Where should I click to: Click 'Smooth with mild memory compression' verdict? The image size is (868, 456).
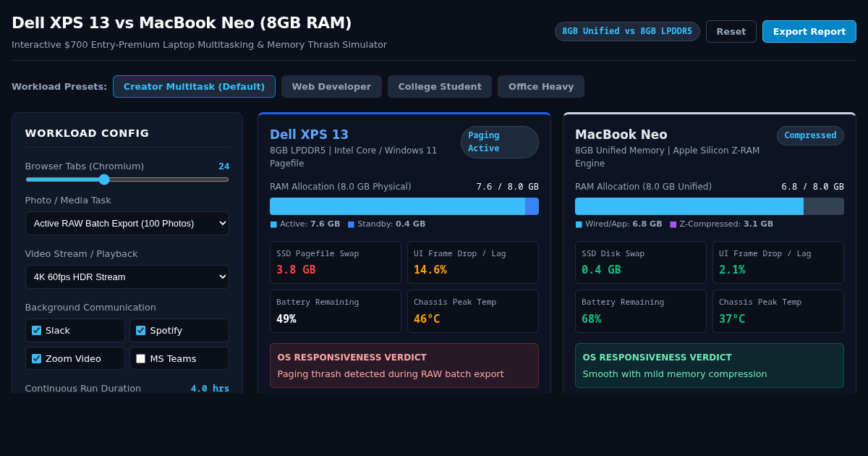[x=675, y=374]
